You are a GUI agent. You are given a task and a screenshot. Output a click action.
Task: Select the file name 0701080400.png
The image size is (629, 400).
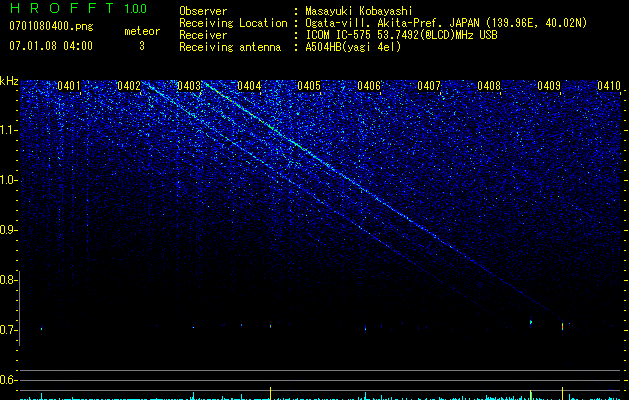pyautogui.click(x=51, y=27)
